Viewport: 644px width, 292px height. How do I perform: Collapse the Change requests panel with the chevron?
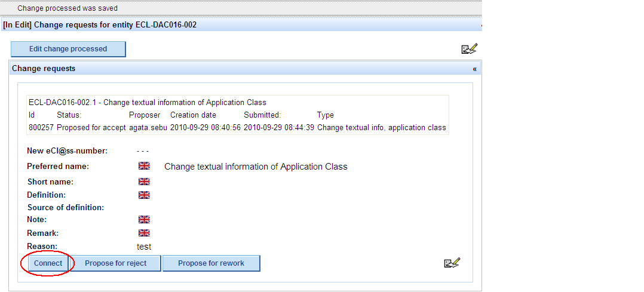pyautogui.click(x=474, y=69)
